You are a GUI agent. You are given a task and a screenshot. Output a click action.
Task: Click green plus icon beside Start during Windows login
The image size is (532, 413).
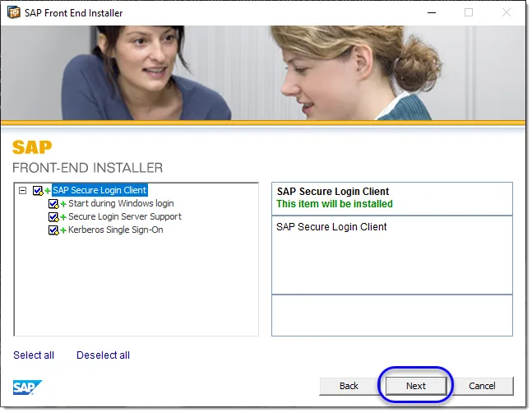(63, 204)
